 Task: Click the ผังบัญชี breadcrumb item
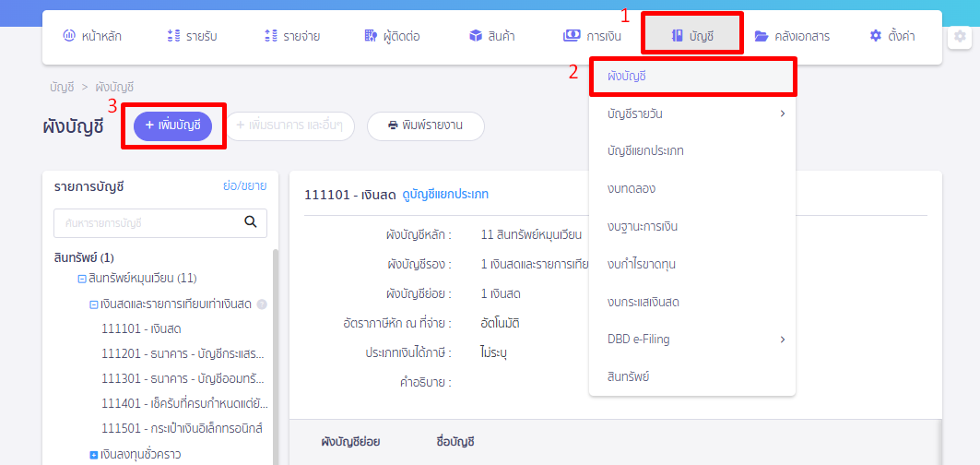coord(114,87)
